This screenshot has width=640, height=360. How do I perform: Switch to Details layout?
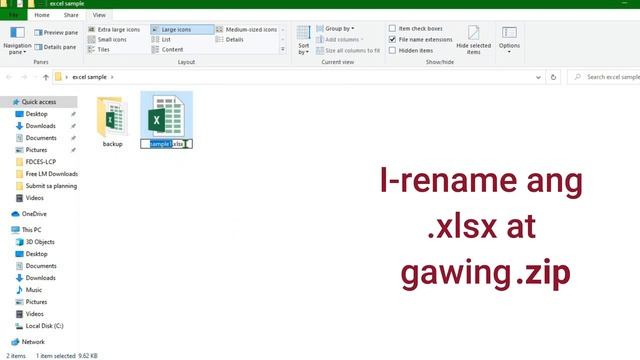pyautogui.click(x=229, y=39)
